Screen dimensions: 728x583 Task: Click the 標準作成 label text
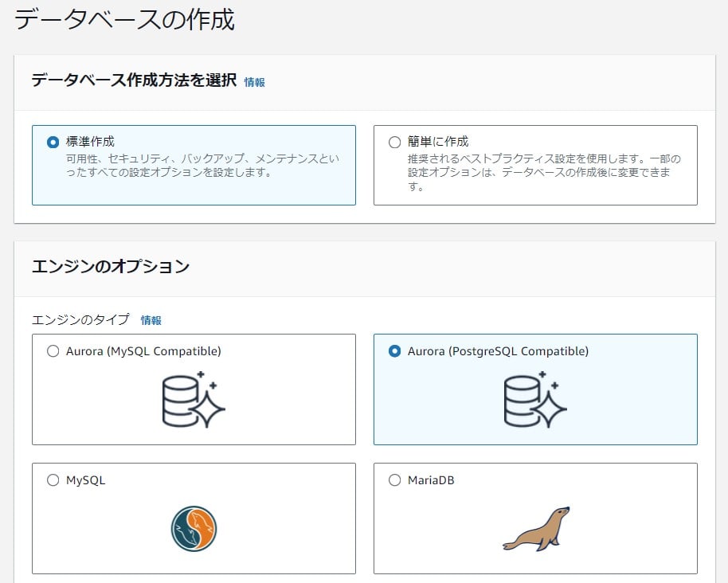coord(90,142)
